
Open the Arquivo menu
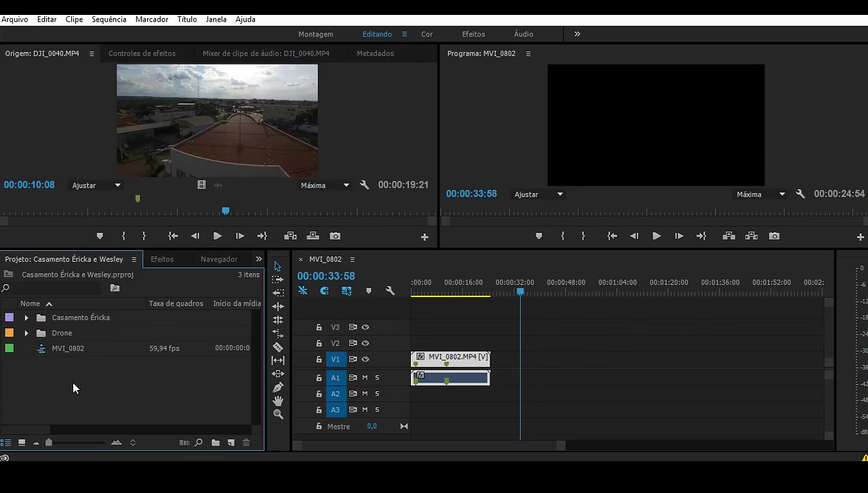(x=14, y=20)
